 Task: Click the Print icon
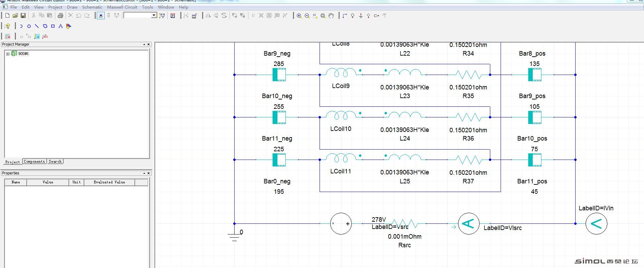click(60, 16)
